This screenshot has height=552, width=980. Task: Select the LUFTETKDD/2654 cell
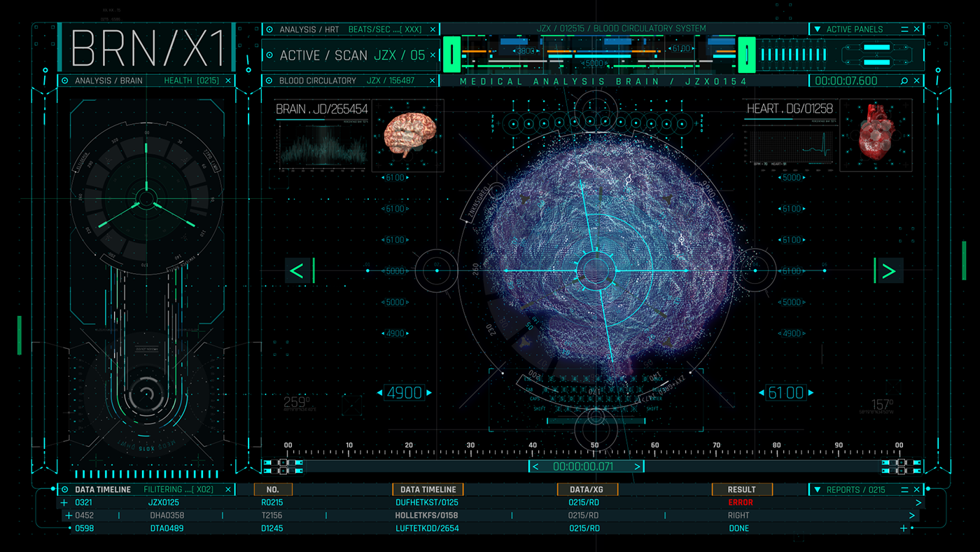(428, 528)
